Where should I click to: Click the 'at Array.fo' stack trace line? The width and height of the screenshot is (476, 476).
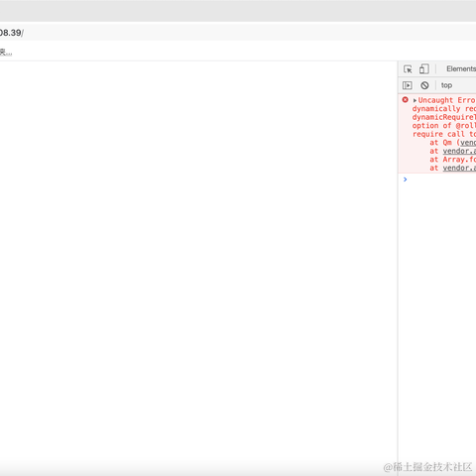pyautogui.click(x=453, y=160)
